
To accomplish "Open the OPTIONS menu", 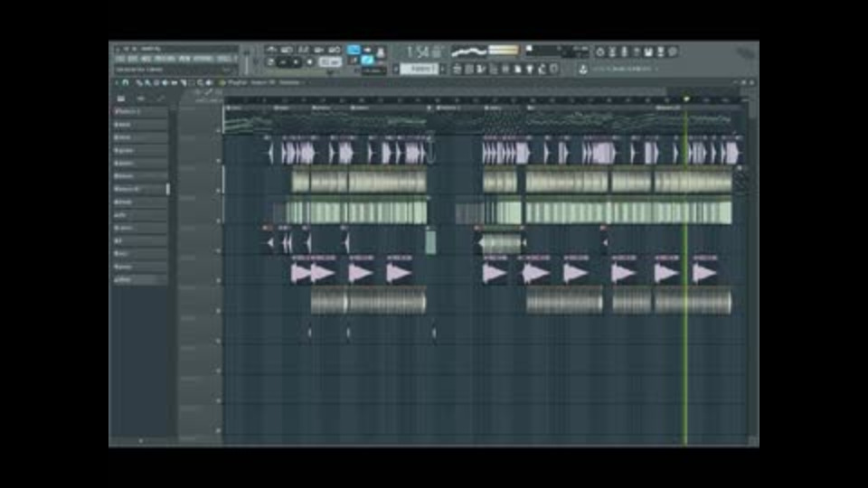I will click(x=202, y=59).
